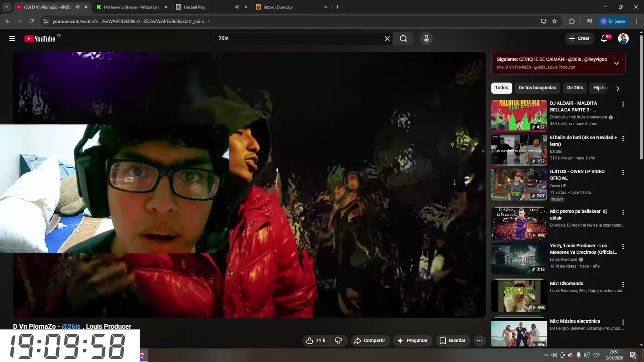This screenshot has width=644, height=362.
Task: Open options for DJ ALDAIR Maldita Bellaca video
Action: point(623,104)
